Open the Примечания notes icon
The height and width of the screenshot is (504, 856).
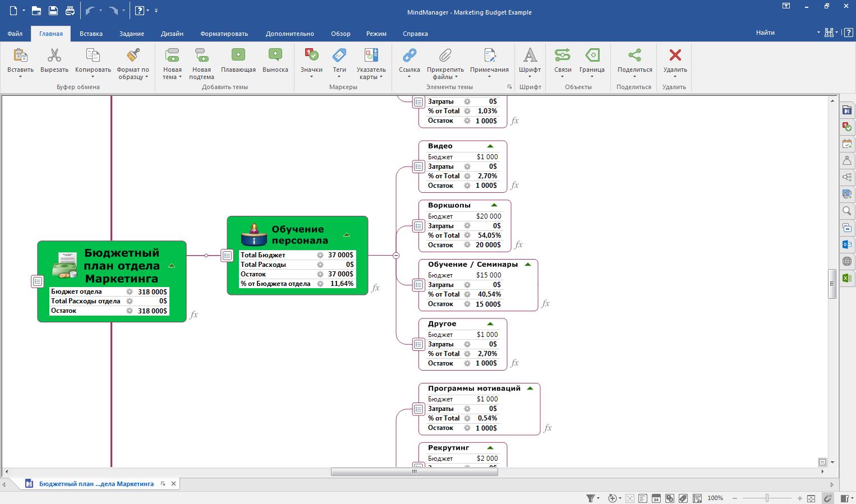(490, 55)
